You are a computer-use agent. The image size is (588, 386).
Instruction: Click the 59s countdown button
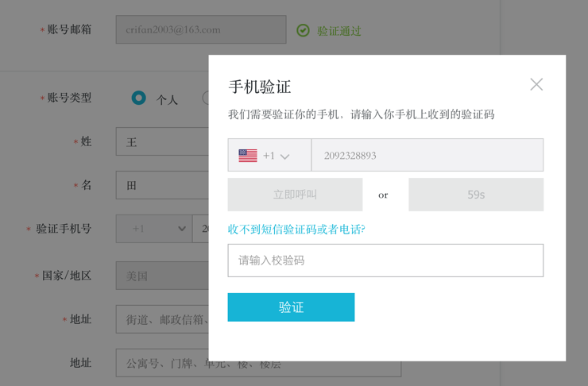click(x=475, y=195)
